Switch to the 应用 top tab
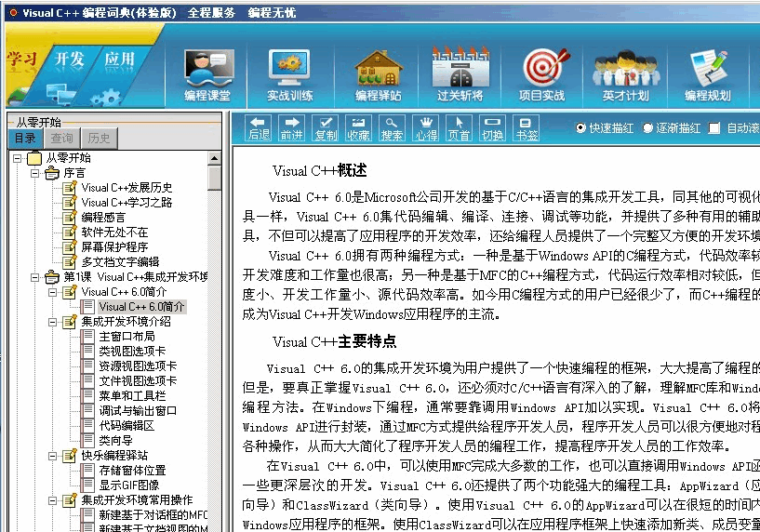The height and width of the screenshot is (532, 760). (119, 60)
